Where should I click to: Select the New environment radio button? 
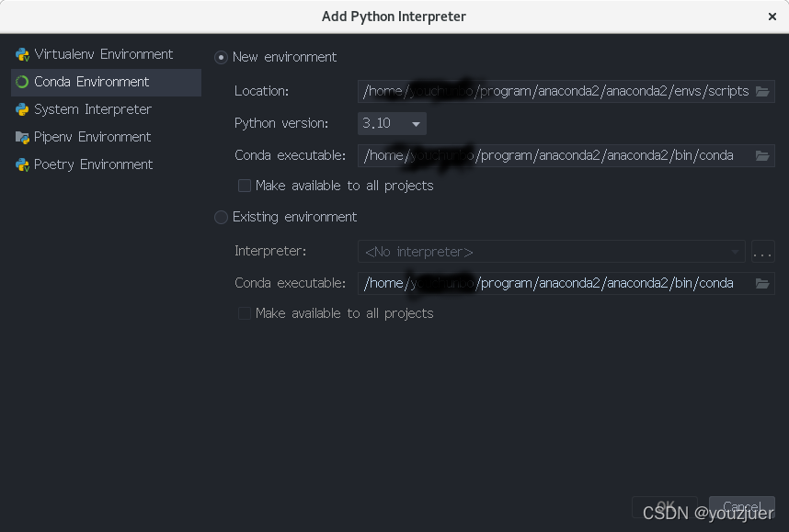[221, 57]
